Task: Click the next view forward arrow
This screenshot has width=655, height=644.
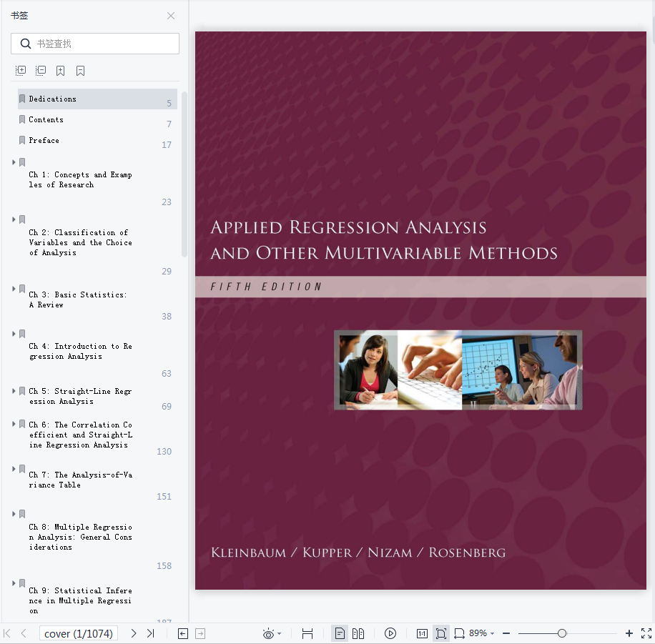Action: point(200,633)
